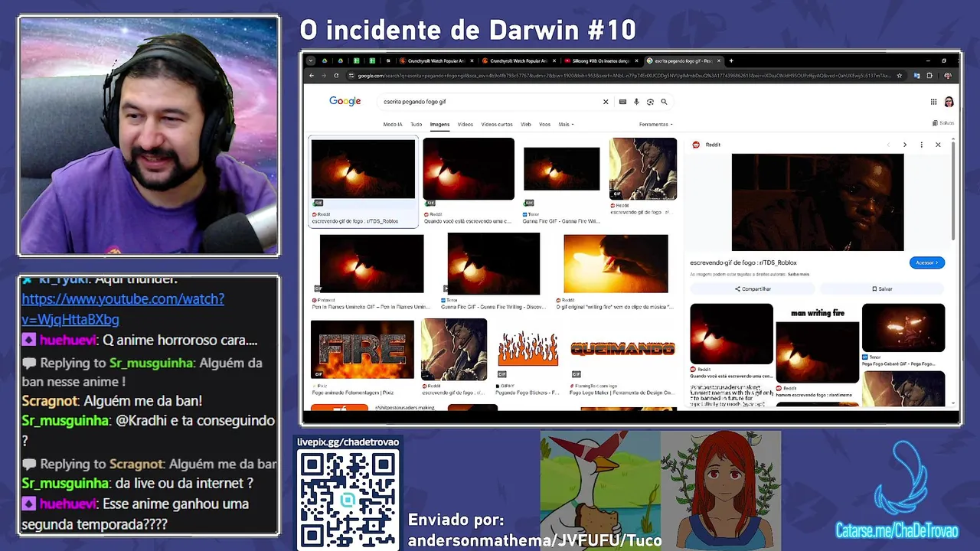Open the on-screen keyboard in Google search
This screenshot has height=551, width=980.
tap(622, 102)
